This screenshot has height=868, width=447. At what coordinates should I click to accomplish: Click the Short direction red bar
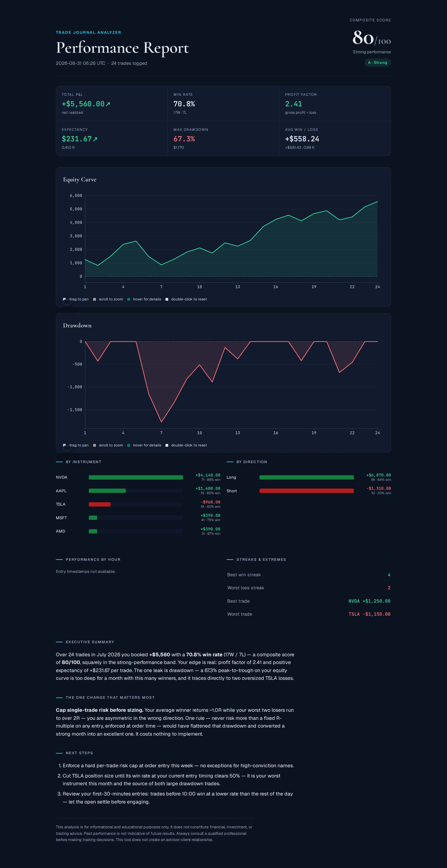307,491
